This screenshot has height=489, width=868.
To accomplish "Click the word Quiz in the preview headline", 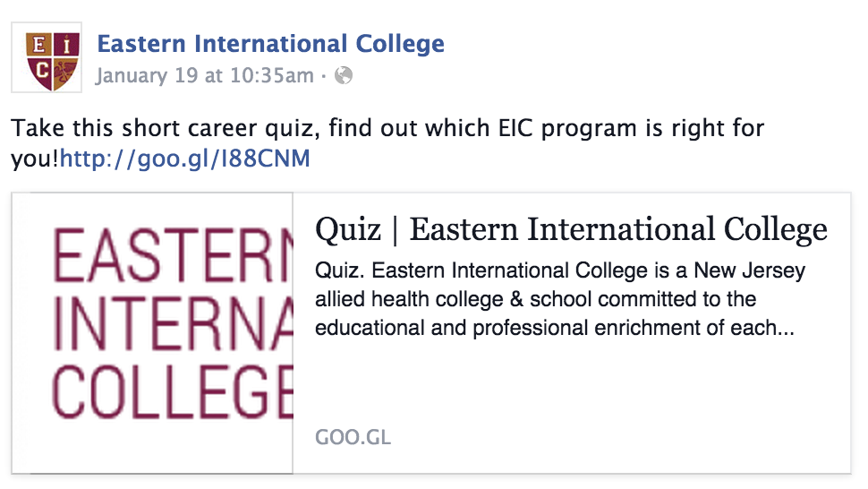I will [348, 230].
